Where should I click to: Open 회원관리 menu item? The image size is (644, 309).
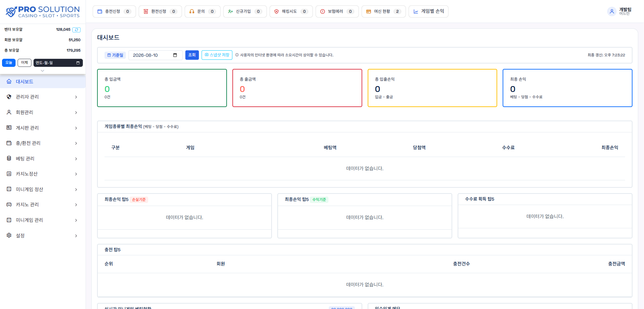coord(43,112)
